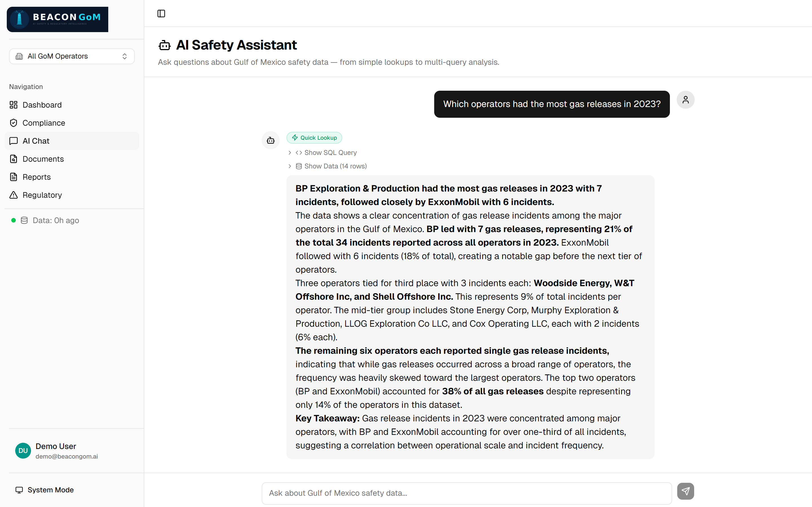Click the BEACON GoM logo
The width and height of the screenshot is (812, 507).
pos(58,19)
